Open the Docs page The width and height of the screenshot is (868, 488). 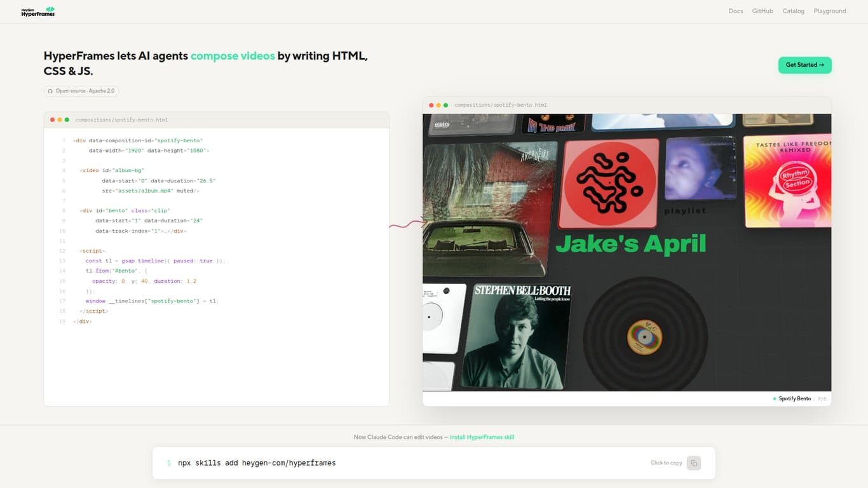736,11
